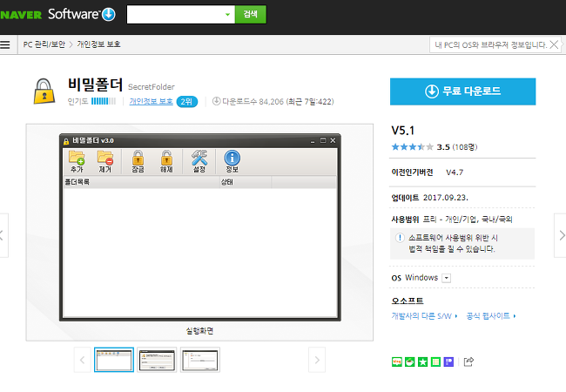
Task: Click 상태 column header
Action: pos(246,182)
